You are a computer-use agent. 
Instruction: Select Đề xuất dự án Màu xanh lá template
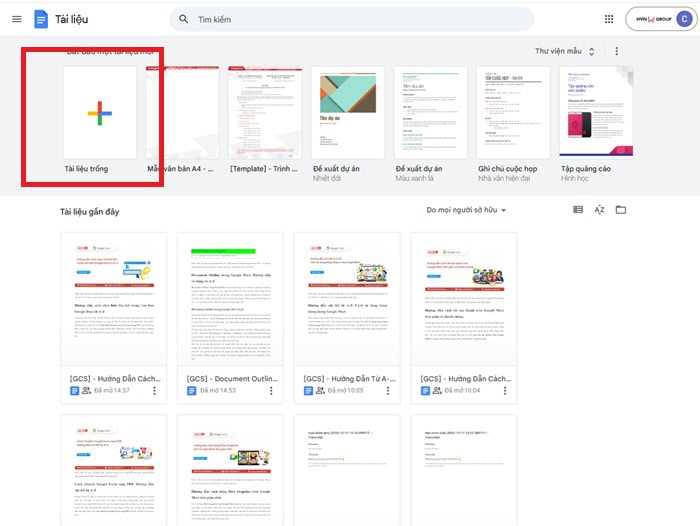pyautogui.click(x=430, y=113)
